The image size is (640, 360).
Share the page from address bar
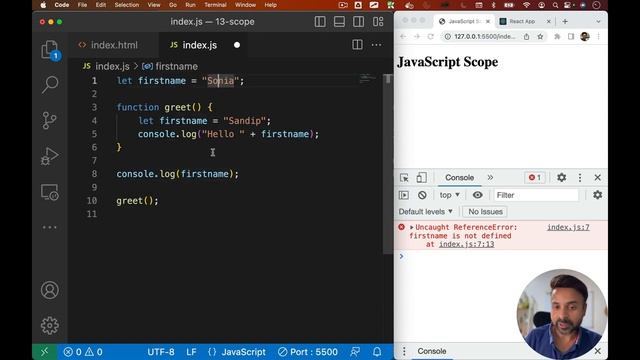pos(527,36)
